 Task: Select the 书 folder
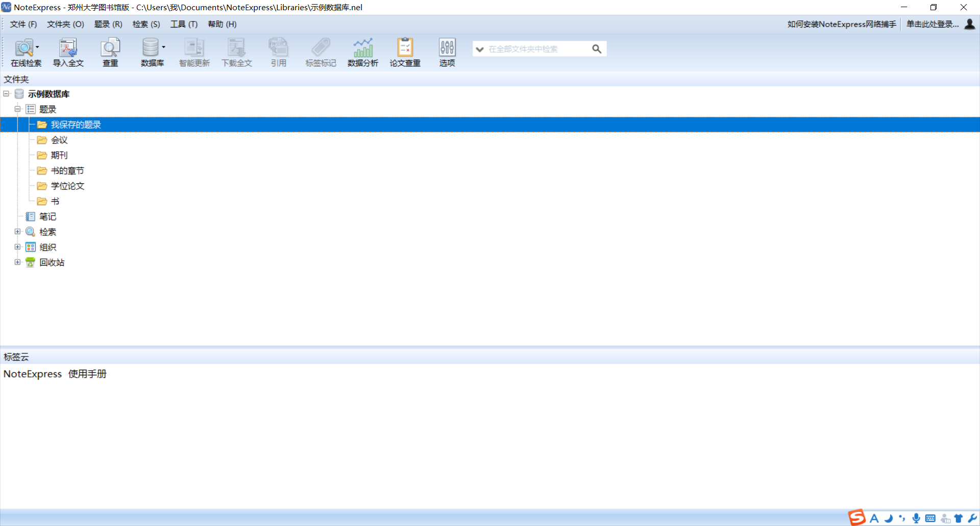[x=55, y=201]
